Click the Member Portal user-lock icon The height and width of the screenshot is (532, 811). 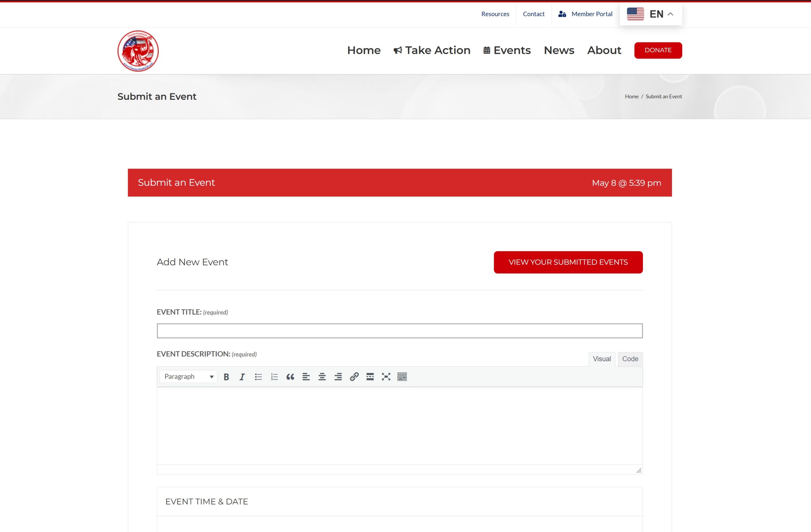tap(562, 14)
